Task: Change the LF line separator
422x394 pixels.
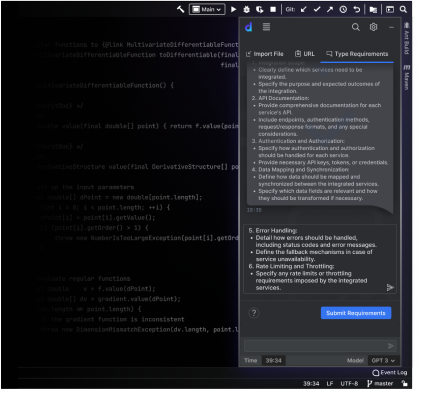Action: pos(330,384)
